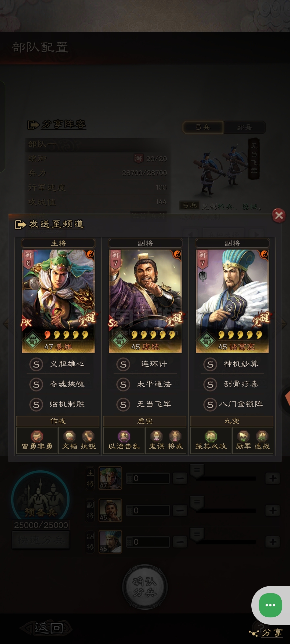Adjust main general troop slider handle
The width and height of the screenshot is (290, 644).
[x=197, y=471]
